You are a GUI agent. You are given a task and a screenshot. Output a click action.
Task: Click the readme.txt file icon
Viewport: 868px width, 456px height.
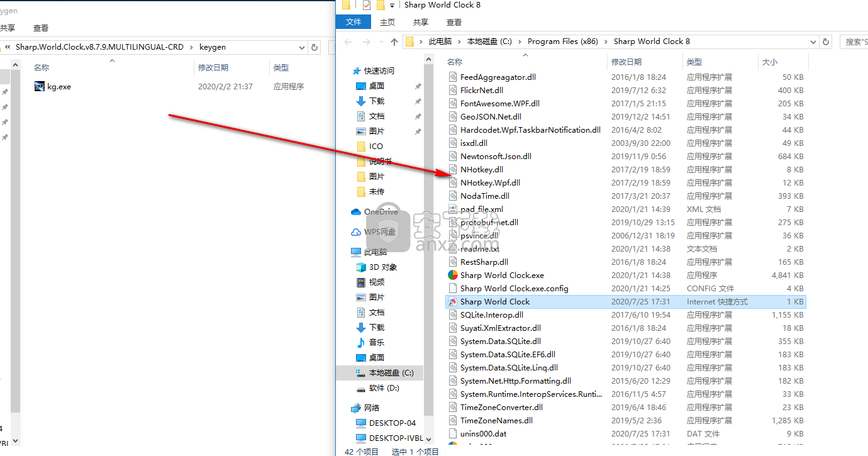pyautogui.click(x=452, y=249)
